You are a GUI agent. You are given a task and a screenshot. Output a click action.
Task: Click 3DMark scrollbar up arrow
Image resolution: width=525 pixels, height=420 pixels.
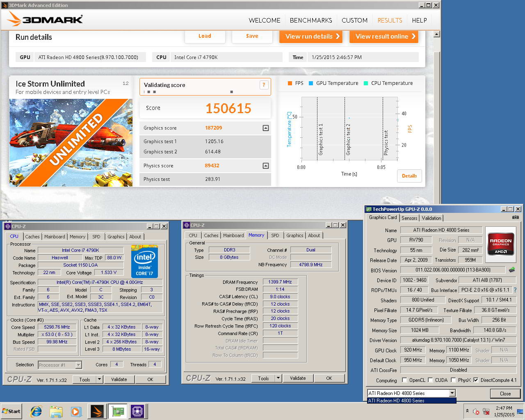click(x=436, y=34)
